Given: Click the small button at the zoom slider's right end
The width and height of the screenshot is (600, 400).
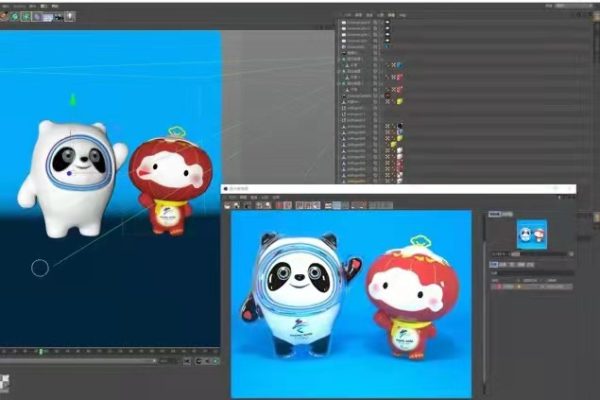Looking at the screenshot, I should click(571, 254).
